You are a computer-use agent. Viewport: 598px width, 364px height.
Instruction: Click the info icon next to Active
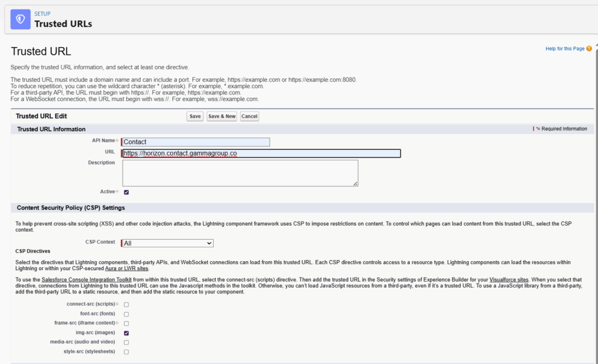click(x=117, y=191)
